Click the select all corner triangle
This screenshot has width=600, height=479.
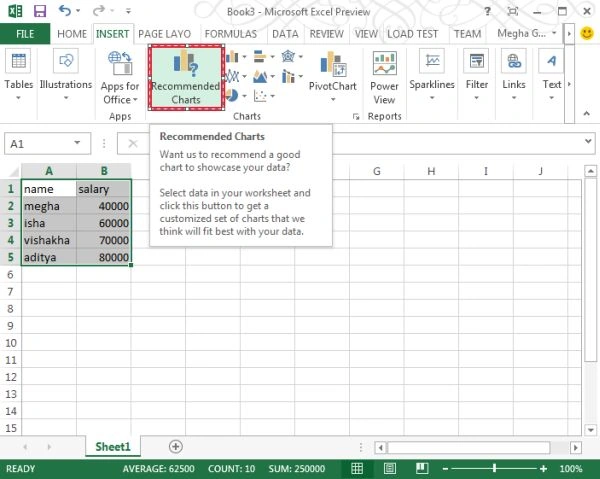click(14, 171)
